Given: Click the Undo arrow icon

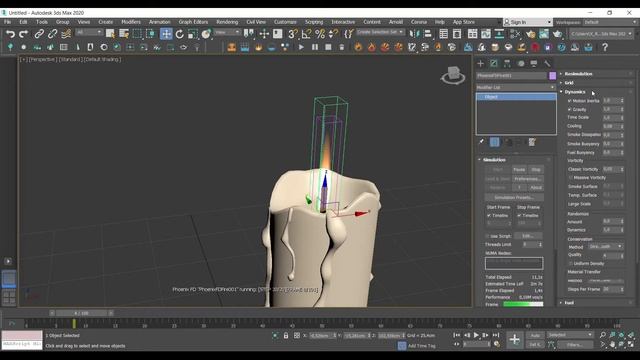Looking at the screenshot, I should [x=10, y=34].
